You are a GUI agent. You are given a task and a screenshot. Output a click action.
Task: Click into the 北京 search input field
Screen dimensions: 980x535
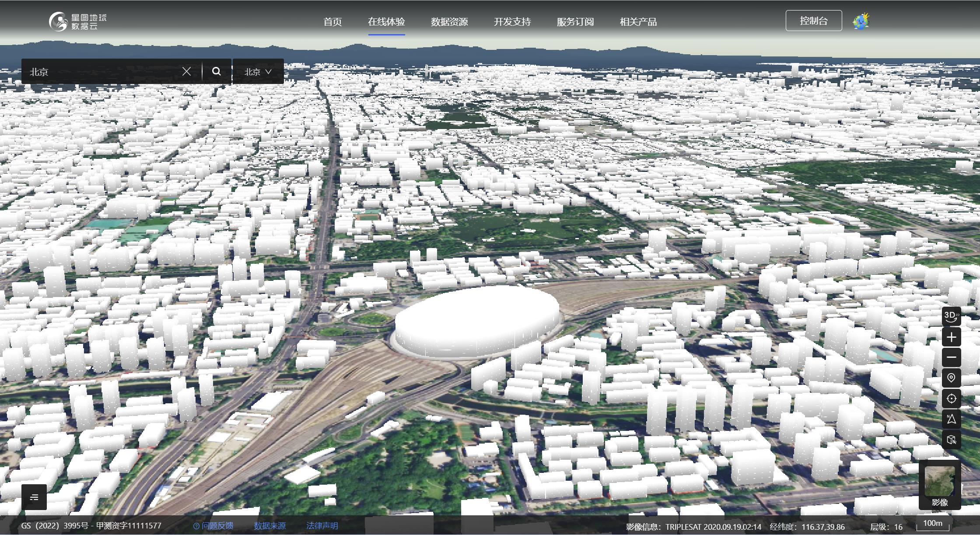(x=103, y=71)
